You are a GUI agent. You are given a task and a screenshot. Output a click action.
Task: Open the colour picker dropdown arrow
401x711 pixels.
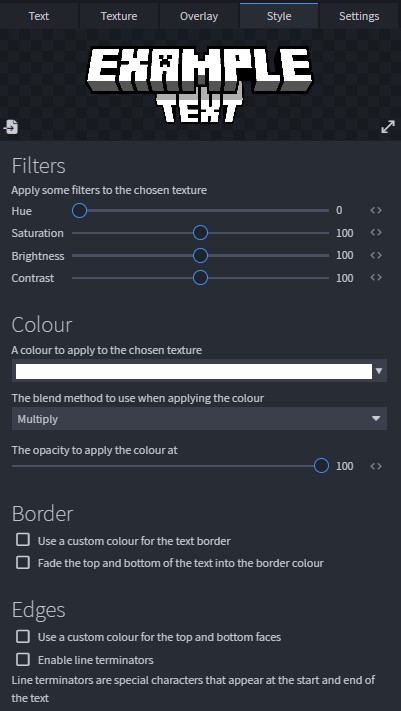point(379,371)
